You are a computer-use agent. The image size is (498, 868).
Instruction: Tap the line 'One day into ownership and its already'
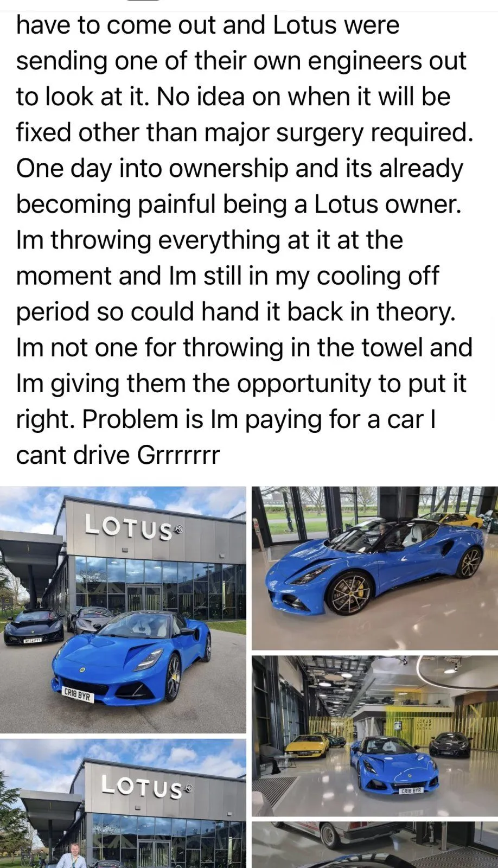[240, 168]
